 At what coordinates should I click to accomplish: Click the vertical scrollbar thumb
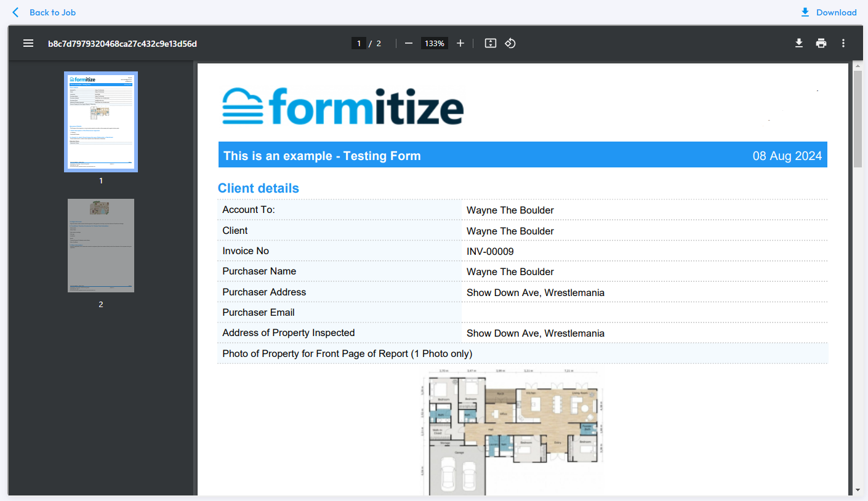click(x=858, y=118)
